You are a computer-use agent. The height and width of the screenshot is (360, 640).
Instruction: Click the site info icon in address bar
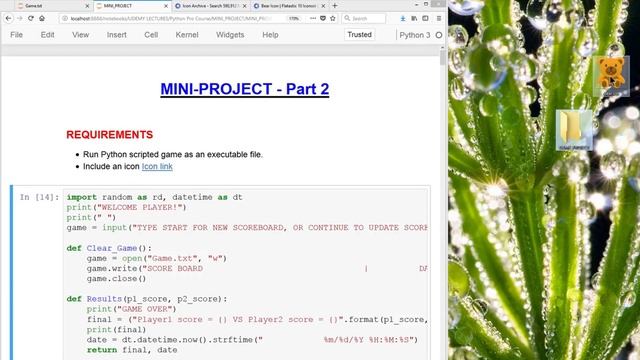coord(64,18)
